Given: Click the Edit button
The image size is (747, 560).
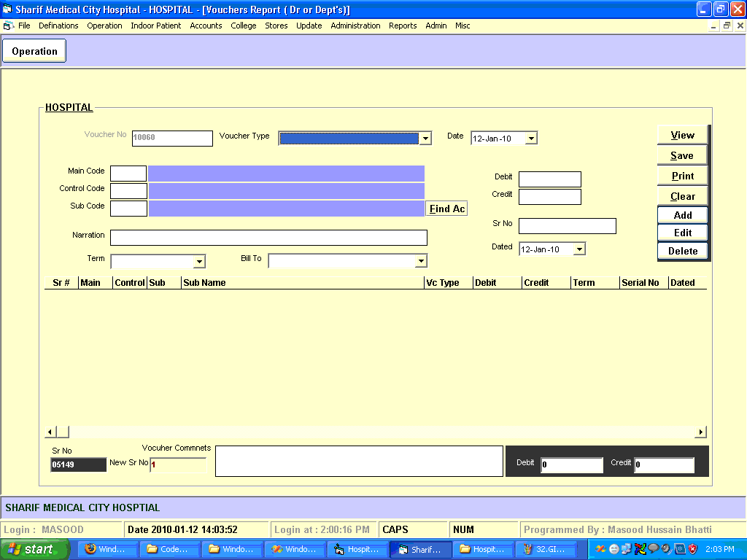Looking at the screenshot, I should click(x=682, y=233).
